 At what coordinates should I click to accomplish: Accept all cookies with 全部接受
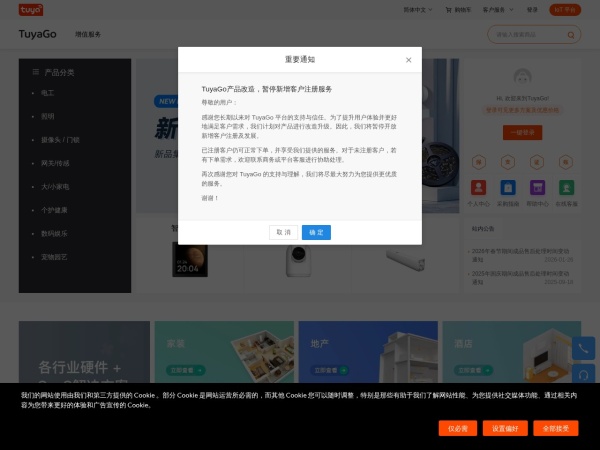(555, 428)
